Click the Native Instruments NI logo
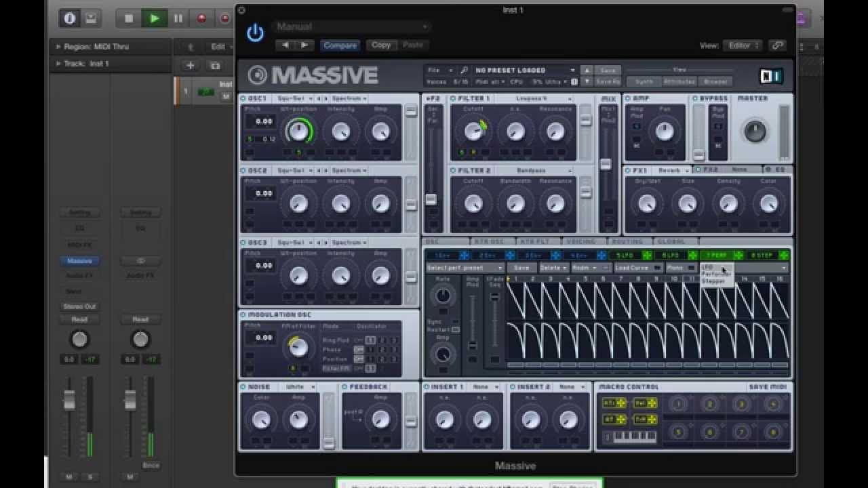This screenshot has width=868, height=488. (x=771, y=76)
